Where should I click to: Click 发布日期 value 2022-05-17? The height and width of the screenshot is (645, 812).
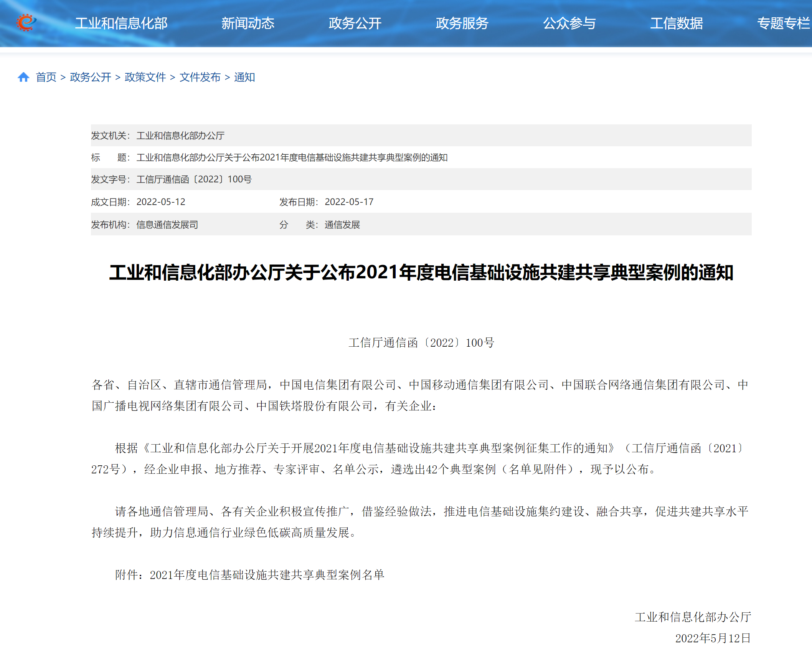(x=349, y=202)
